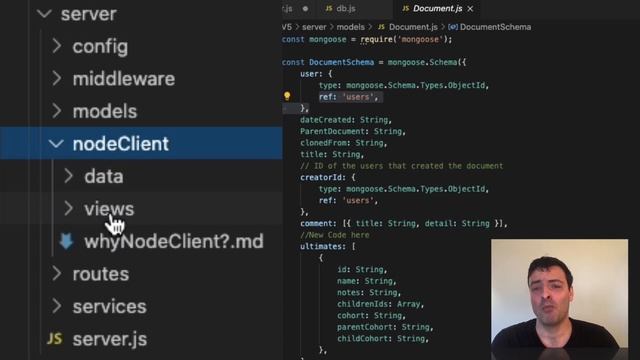Expand the middleware folder chevron
This screenshot has width=640, height=360.
tap(57, 79)
